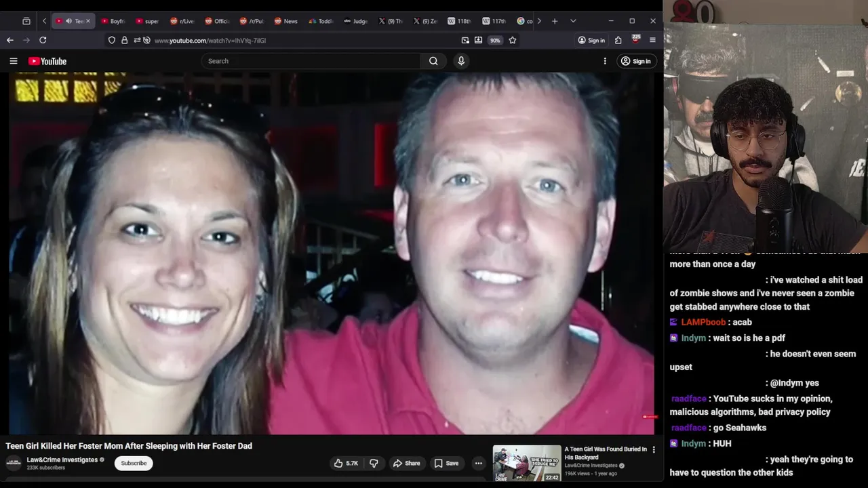This screenshot has height=488, width=868.
Task: Sign in with the YouTube button
Action: (x=635, y=61)
